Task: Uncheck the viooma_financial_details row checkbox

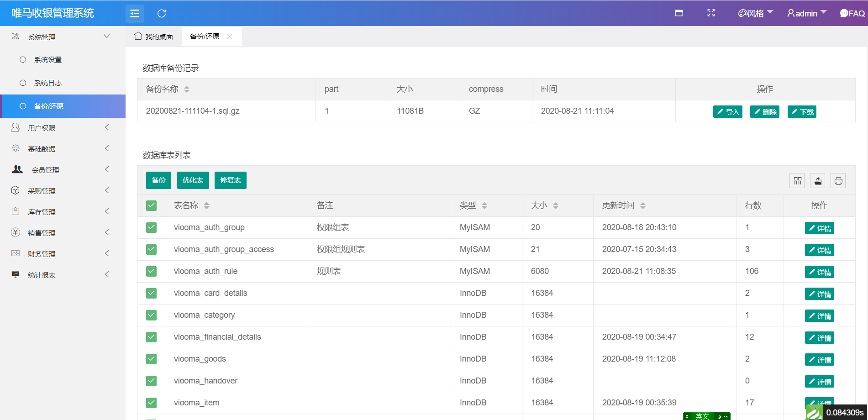Action: click(152, 337)
